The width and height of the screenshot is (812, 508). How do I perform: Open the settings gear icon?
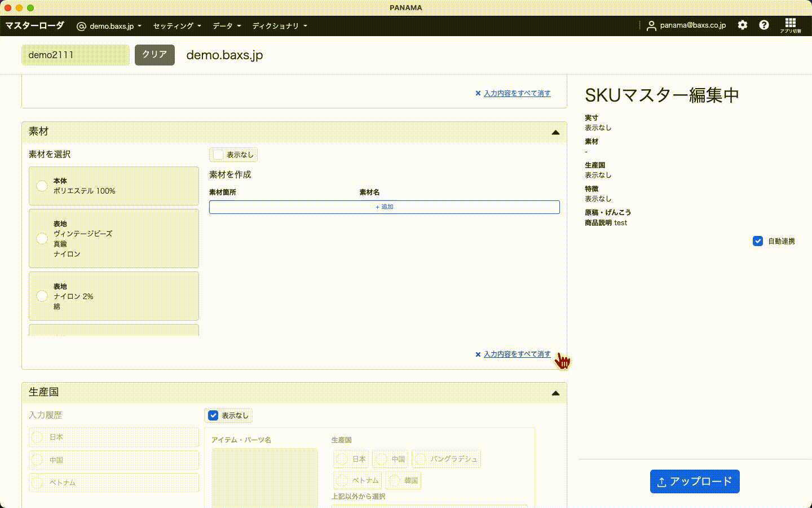(x=743, y=25)
